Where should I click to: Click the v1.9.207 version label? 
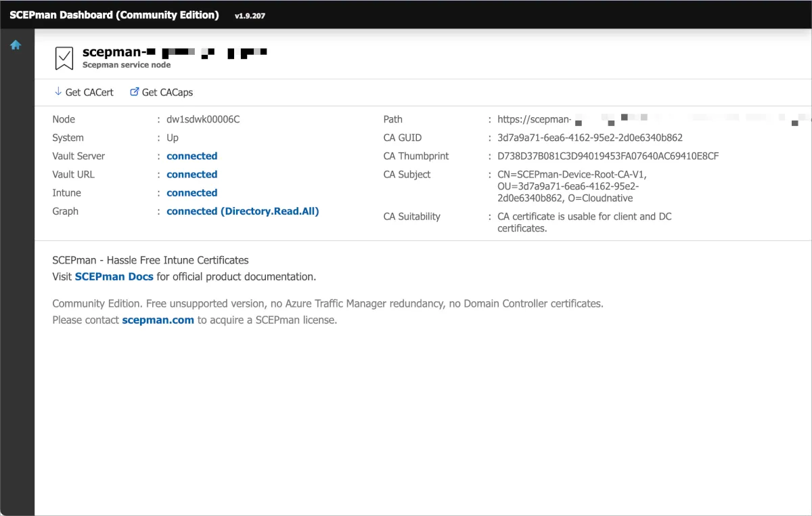click(x=250, y=16)
